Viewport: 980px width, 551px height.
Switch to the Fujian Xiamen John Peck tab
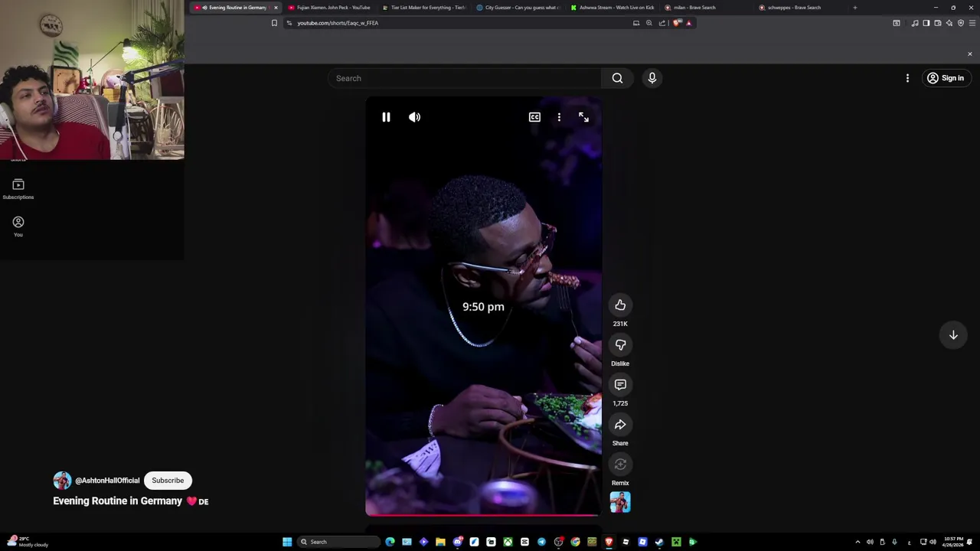(329, 8)
